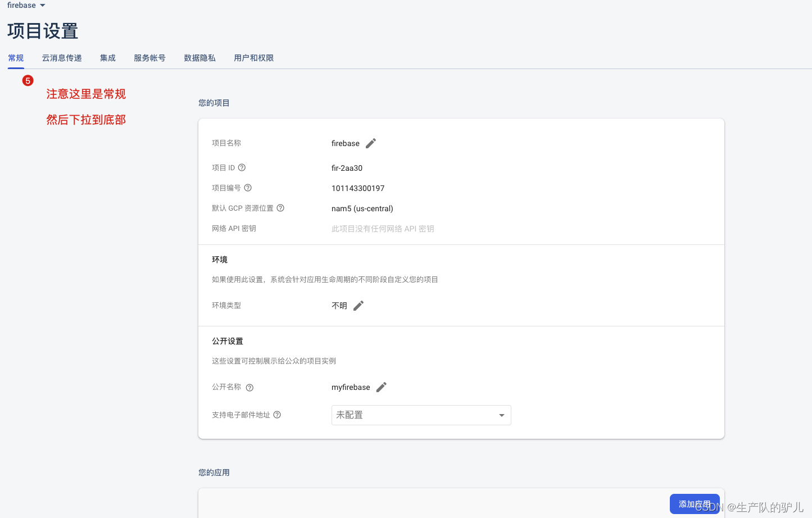This screenshot has width=812, height=518.
Task: Open the 数据隐私 tab
Action: 199,57
